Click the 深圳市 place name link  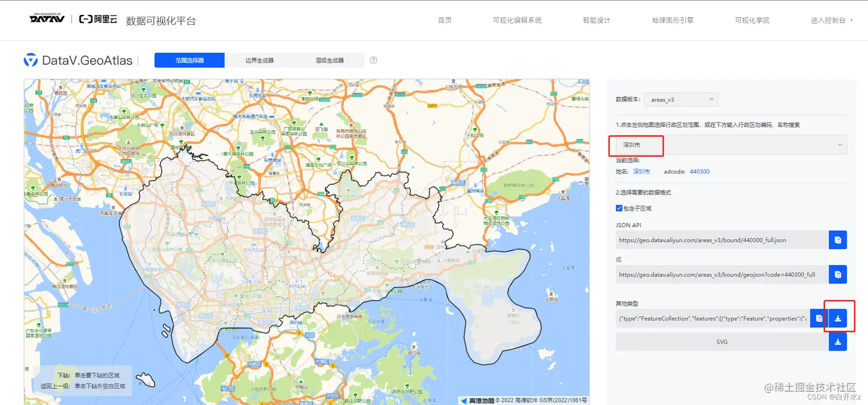[641, 172]
